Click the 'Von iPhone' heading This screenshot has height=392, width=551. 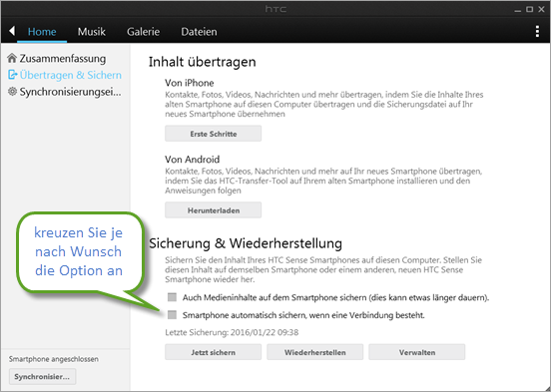click(189, 83)
